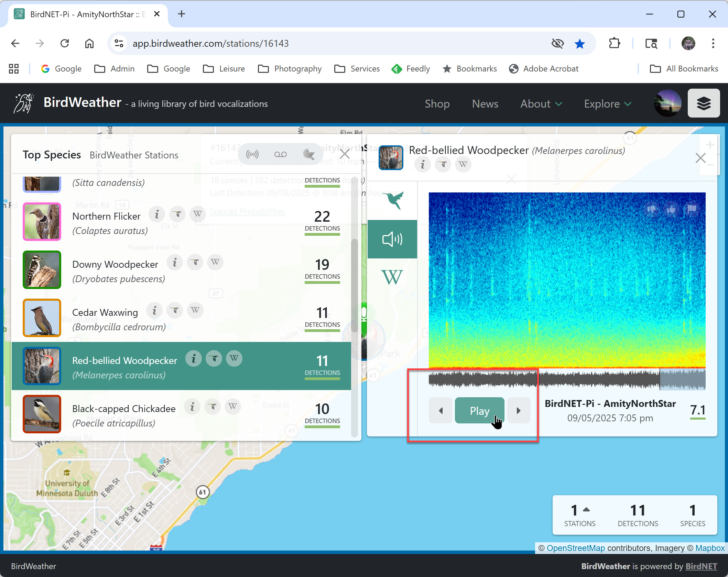The height and width of the screenshot is (577, 728).
Task: Click the thumbs down icon on spectrogram
Action: tap(651, 209)
